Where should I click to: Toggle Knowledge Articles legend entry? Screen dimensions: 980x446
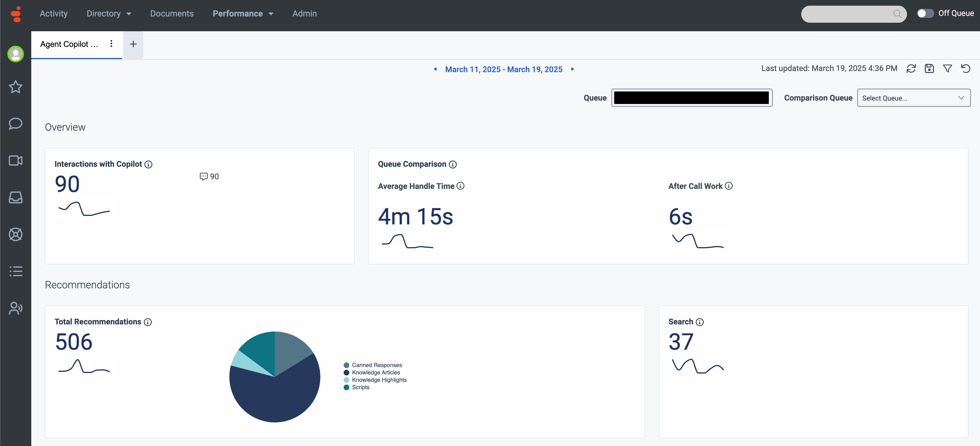tap(372, 373)
